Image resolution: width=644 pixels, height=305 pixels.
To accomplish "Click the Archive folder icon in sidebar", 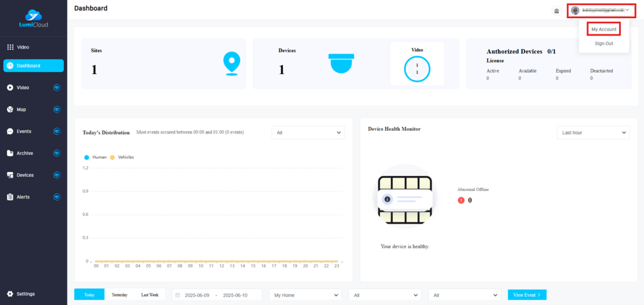I will [x=10, y=153].
